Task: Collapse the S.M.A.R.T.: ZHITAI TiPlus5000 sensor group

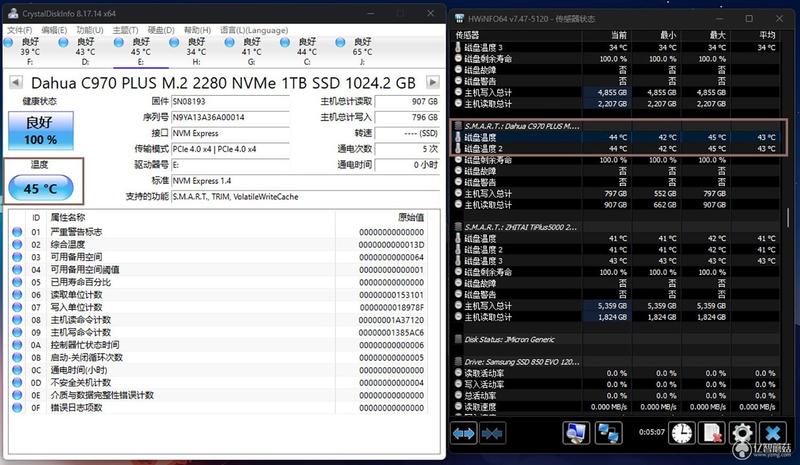Action: [x=459, y=227]
